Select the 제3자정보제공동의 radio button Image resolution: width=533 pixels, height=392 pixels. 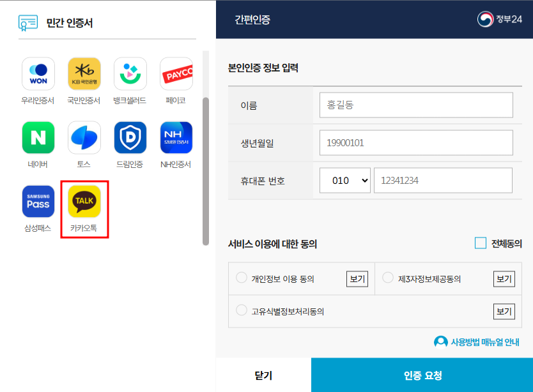click(x=388, y=278)
